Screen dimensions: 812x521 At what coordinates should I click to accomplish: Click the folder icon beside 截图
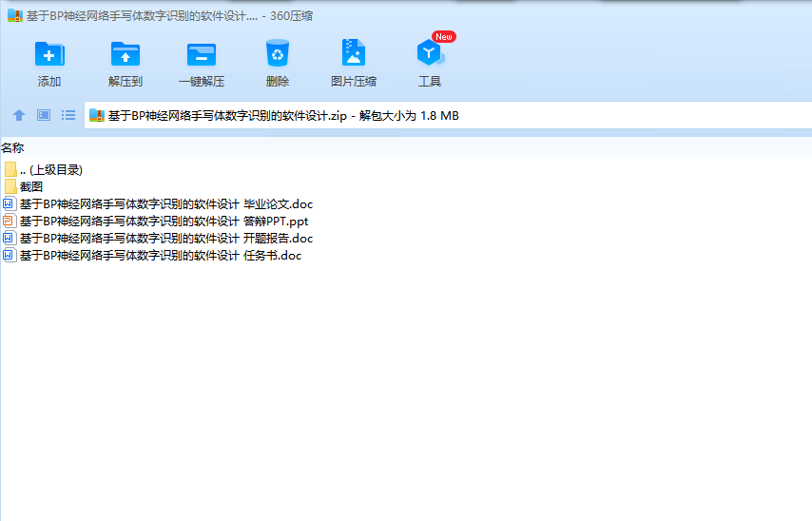click(10, 187)
